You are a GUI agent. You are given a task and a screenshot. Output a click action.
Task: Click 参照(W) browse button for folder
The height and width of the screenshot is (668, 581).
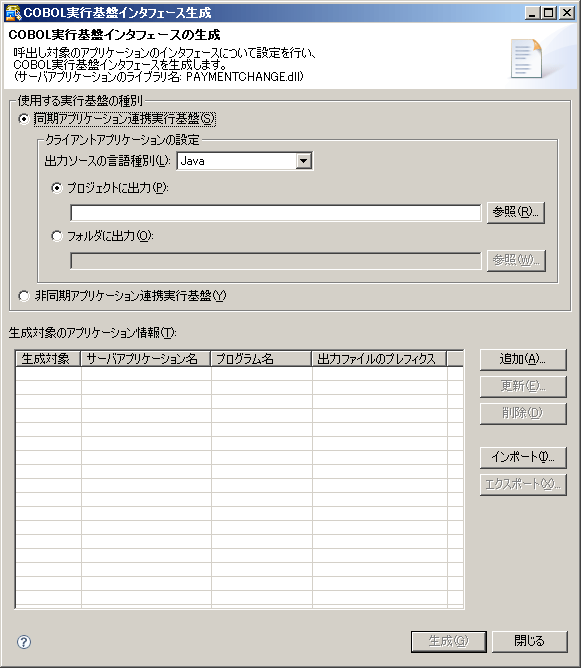pyautogui.click(x=516, y=260)
